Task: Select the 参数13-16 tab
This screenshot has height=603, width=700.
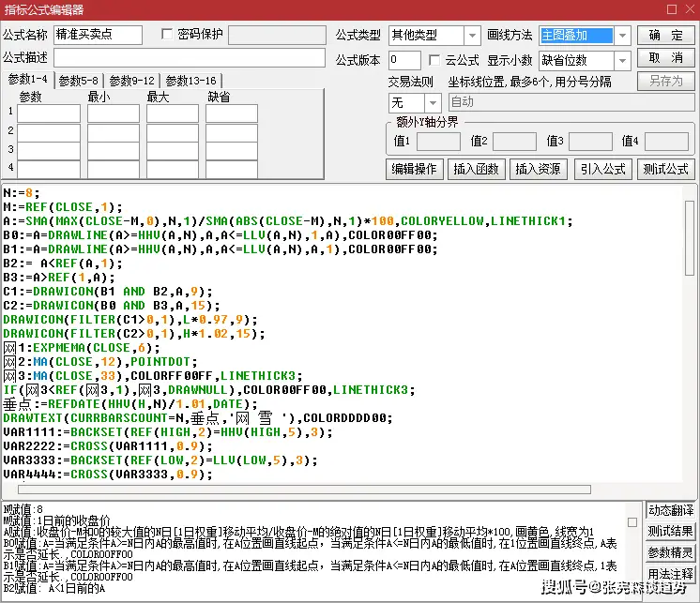Action: click(x=190, y=81)
